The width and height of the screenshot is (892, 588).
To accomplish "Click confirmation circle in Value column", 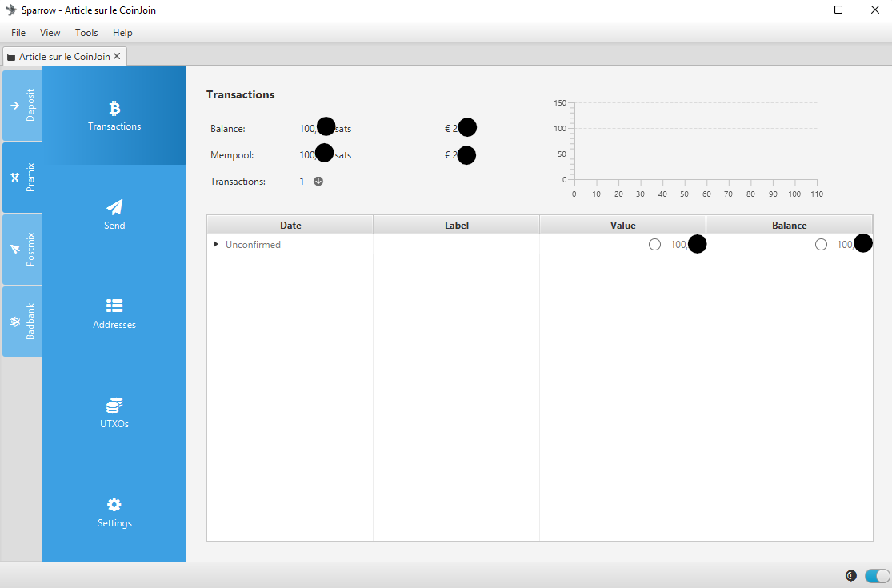I will [x=654, y=245].
